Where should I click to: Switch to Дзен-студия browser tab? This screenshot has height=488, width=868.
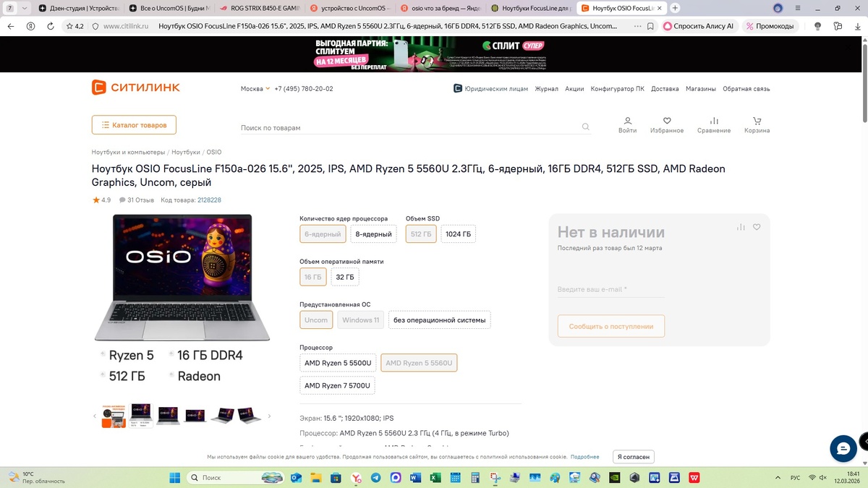78,8
